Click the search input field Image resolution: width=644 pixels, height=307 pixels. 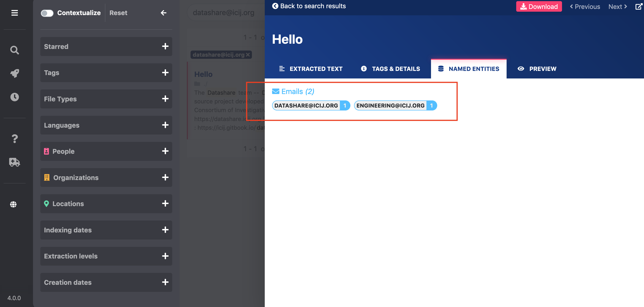226,13
